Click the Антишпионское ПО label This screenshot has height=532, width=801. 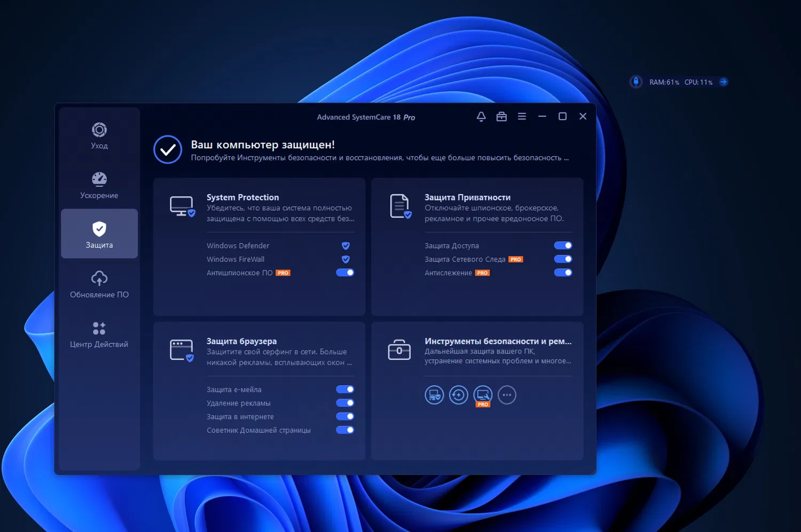pyautogui.click(x=240, y=273)
